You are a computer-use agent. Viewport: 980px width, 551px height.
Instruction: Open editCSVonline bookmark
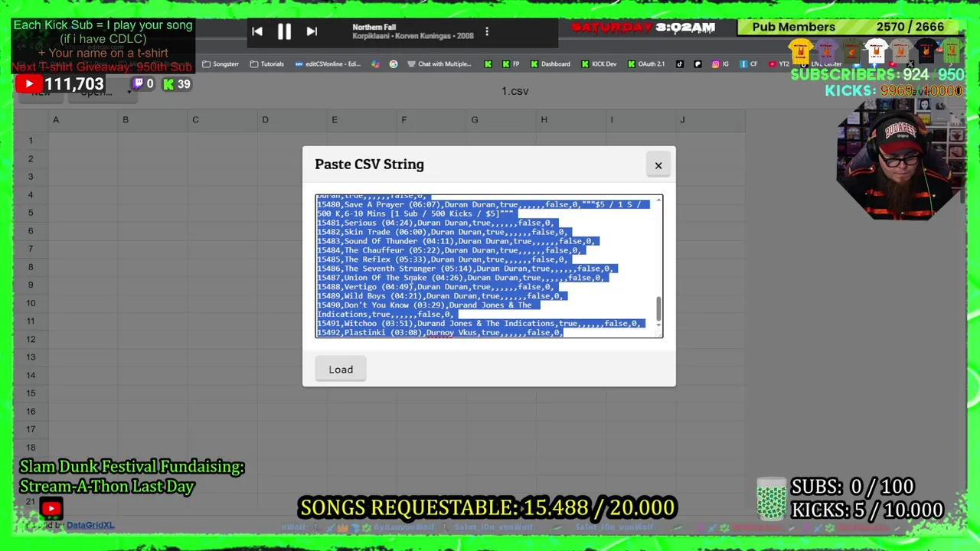[327, 64]
